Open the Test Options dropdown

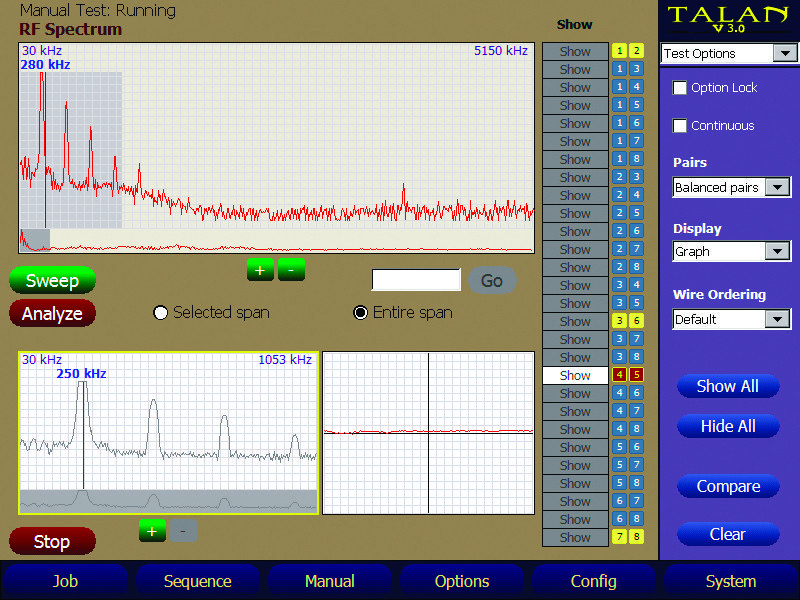tap(726, 54)
